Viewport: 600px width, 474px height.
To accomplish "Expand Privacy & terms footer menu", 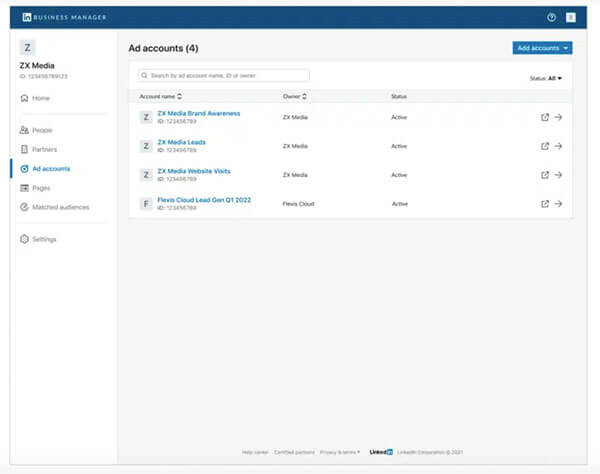I will (340, 452).
